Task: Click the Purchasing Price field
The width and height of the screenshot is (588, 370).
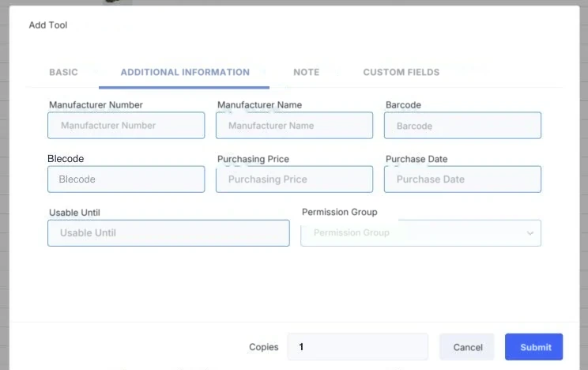Action: click(294, 179)
